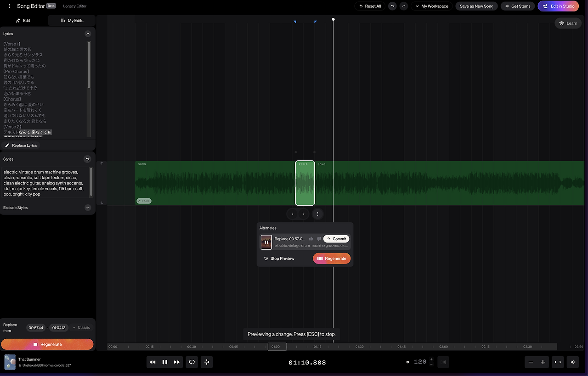Click the tempo settings icon beside 120

(407, 362)
